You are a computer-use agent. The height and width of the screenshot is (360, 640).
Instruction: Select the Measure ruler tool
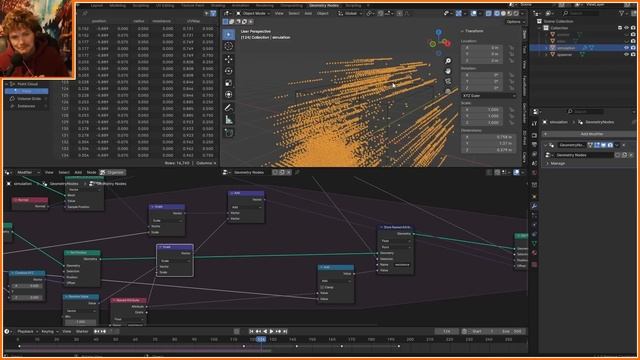229,120
